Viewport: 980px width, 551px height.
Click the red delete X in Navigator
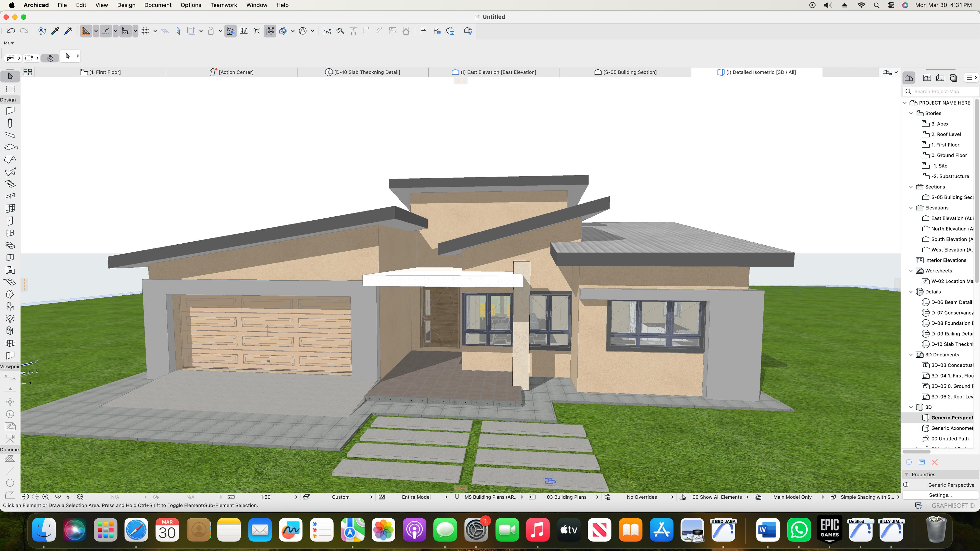[x=935, y=462]
